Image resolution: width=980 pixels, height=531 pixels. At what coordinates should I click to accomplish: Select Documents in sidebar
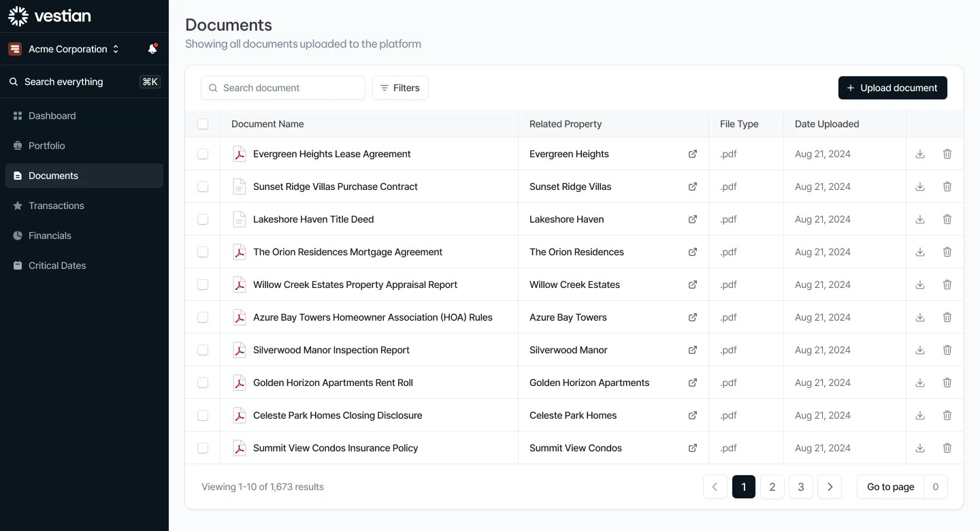point(84,176)
